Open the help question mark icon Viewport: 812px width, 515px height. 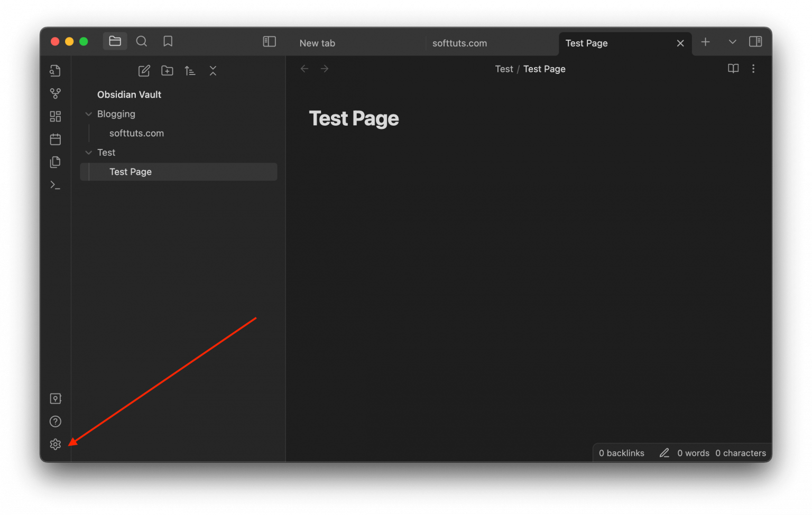pyautogui.click(x=55, y=422)
